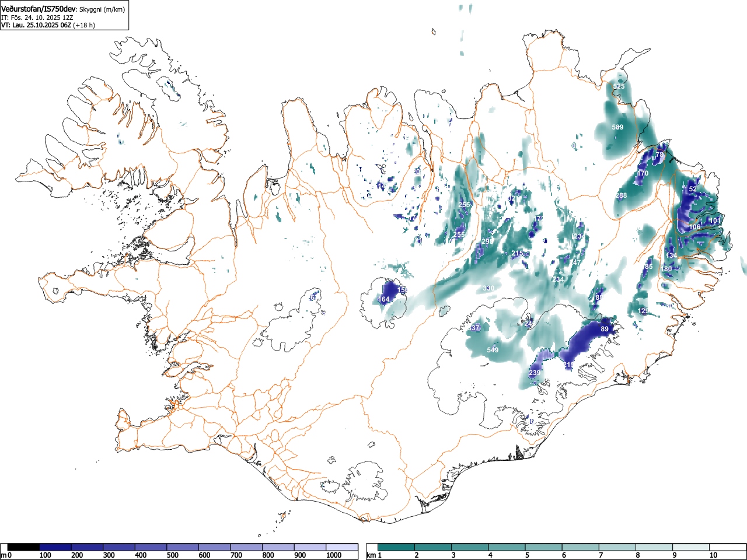747x560 pixels.
Task: Click the visibility value 330 on the map
Action: (x=488, y=289)
